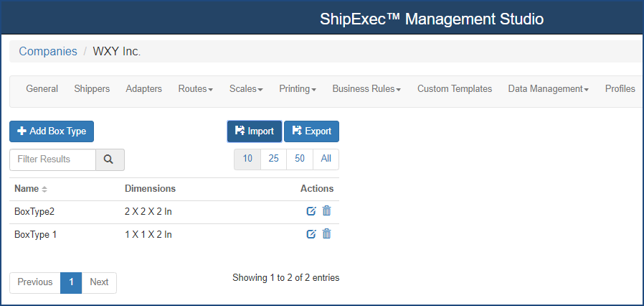This screenshot has height=306, width=644.
Task: Open the Custom Templates tab
Action: [x=455, y=89]
